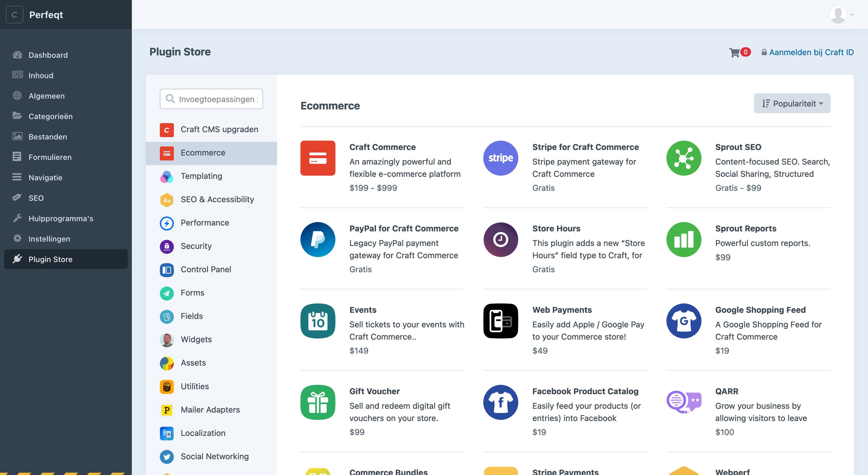Open PayPal for Craft Commerce title

404,228
